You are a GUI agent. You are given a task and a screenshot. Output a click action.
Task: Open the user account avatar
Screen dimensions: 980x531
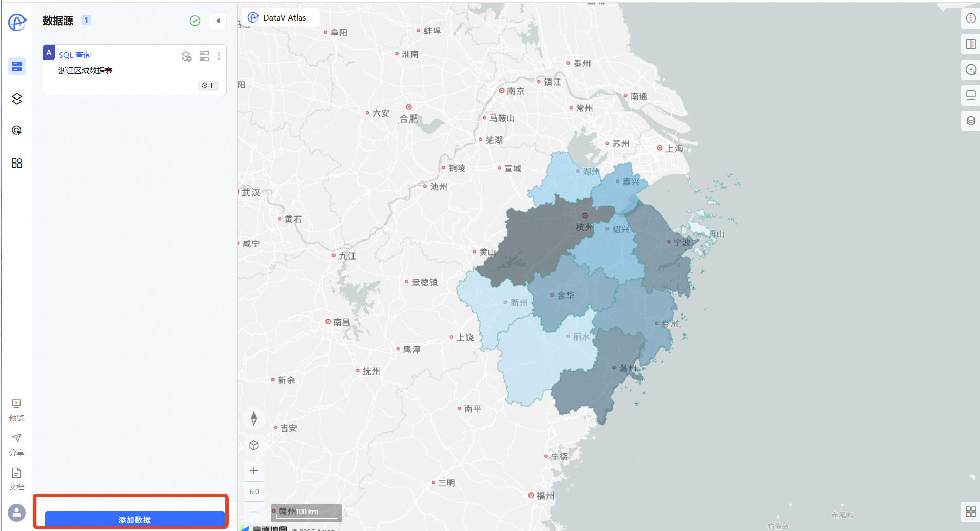[17, 512]
